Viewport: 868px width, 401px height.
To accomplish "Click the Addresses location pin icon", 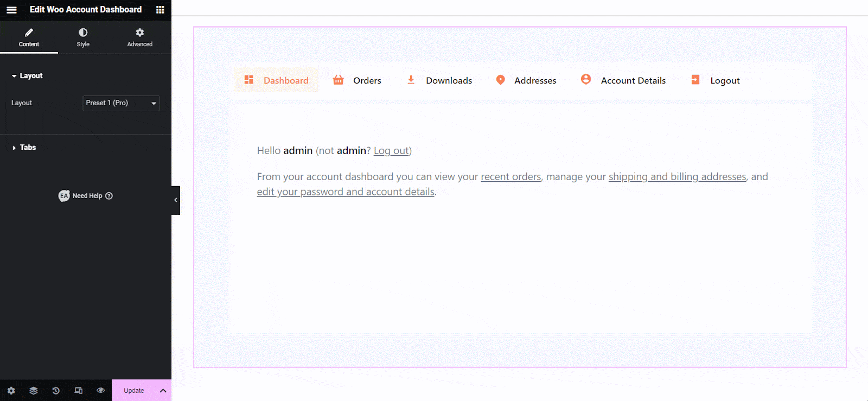I will pos(501,80).
